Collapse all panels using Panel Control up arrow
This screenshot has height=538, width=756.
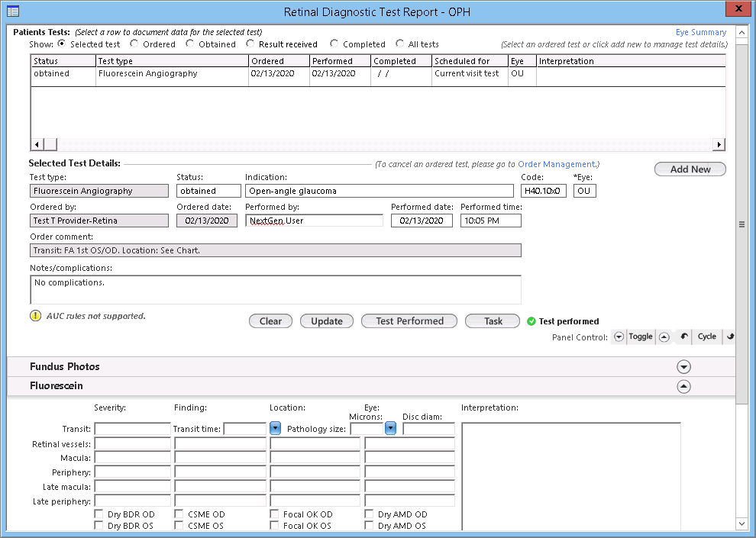pos(664,337)
